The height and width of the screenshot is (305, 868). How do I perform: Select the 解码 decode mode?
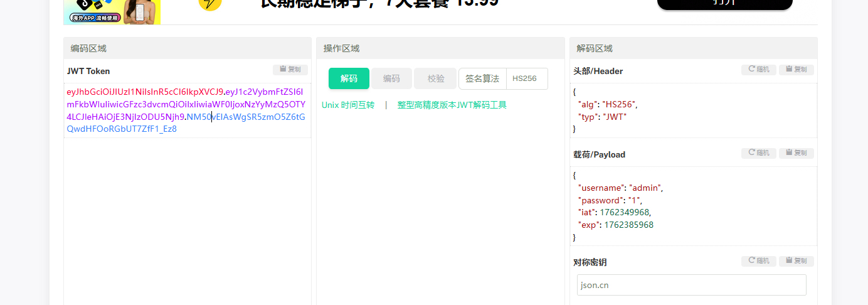[x=349, y=78]
